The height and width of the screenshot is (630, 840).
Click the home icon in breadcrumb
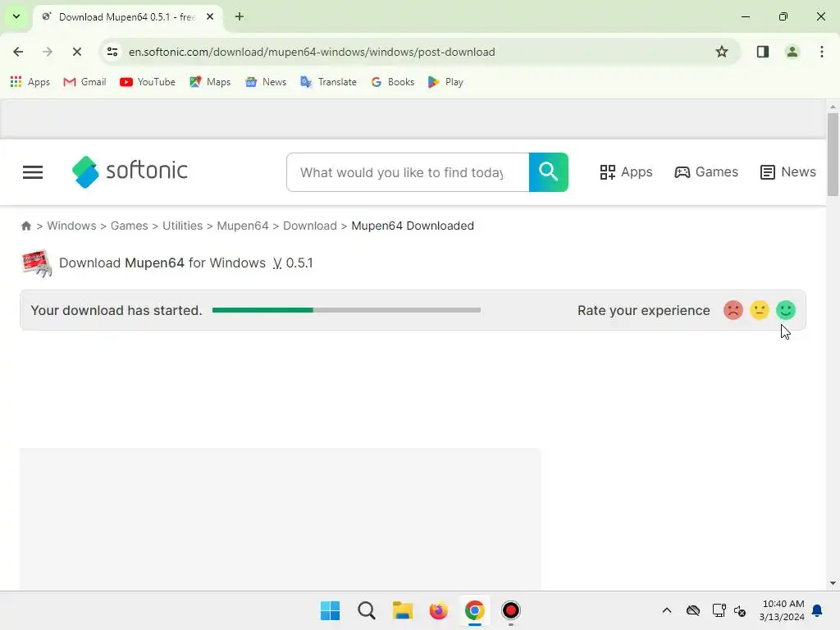(25, 226)
